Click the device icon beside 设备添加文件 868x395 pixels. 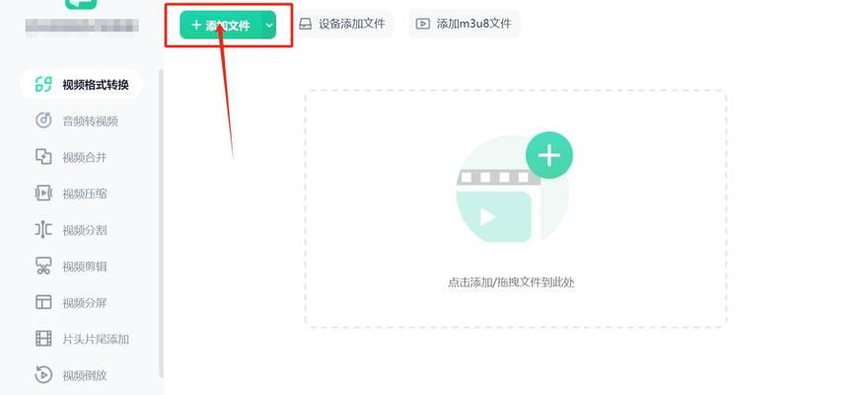tap(305, 24)
